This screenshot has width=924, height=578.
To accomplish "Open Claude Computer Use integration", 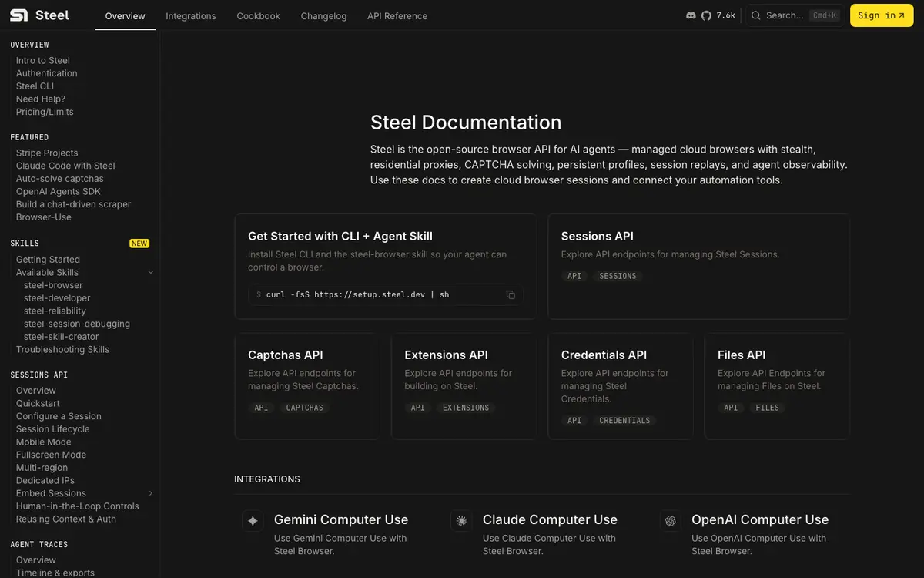I will 550,520.
